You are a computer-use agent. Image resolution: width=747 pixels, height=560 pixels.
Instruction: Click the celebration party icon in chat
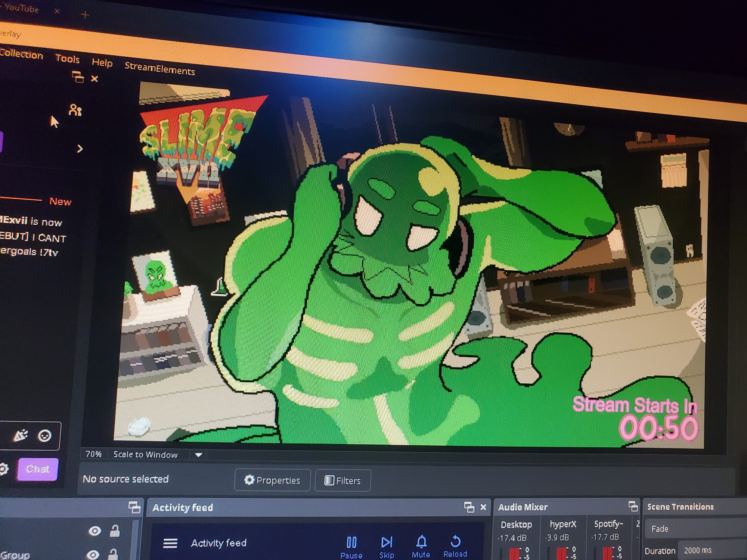point(21,435)
